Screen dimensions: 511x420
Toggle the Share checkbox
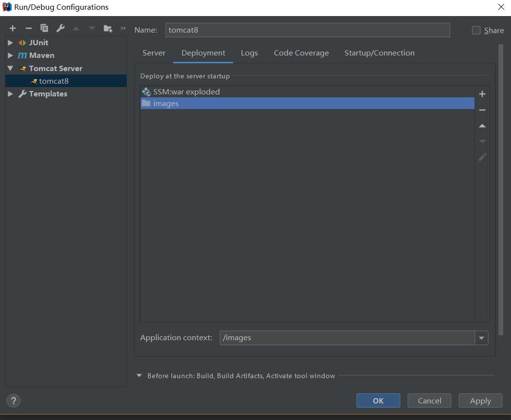click(x=476, y=30)
